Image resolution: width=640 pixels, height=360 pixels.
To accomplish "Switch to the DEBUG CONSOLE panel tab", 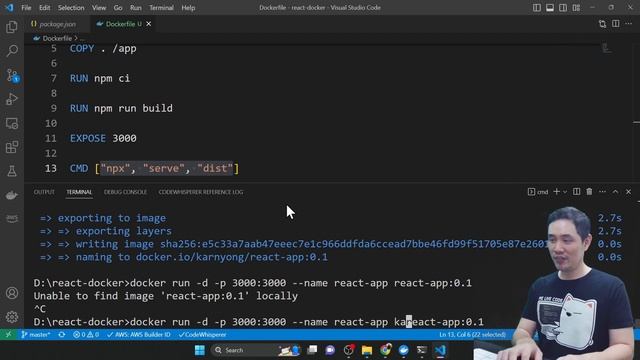I will [125, 192].
